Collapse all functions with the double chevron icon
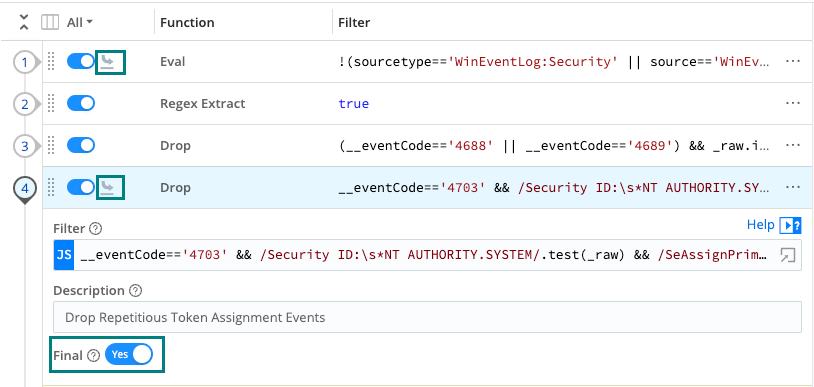Viewport: 814px width, 387px height. [24, 22]
